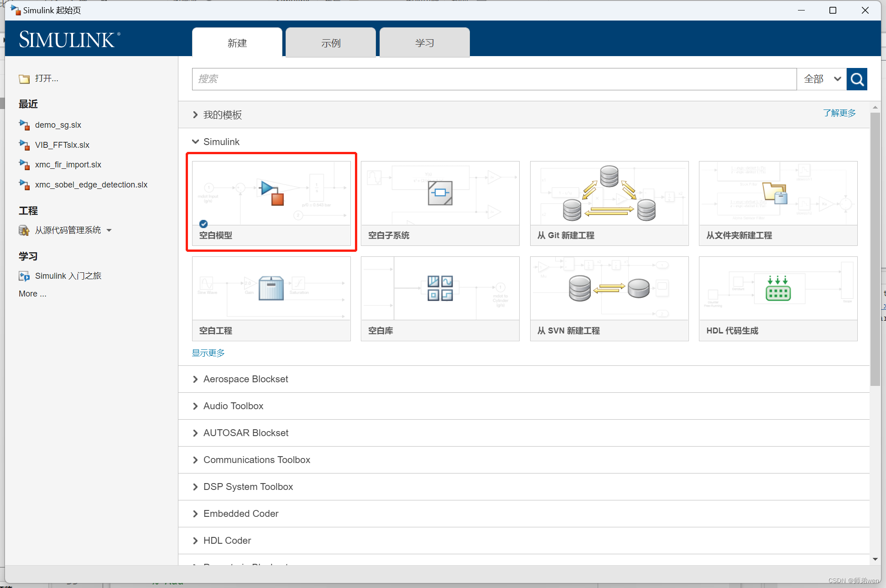Click the 打开... link
886x588 pixels.
click(47, 78)
